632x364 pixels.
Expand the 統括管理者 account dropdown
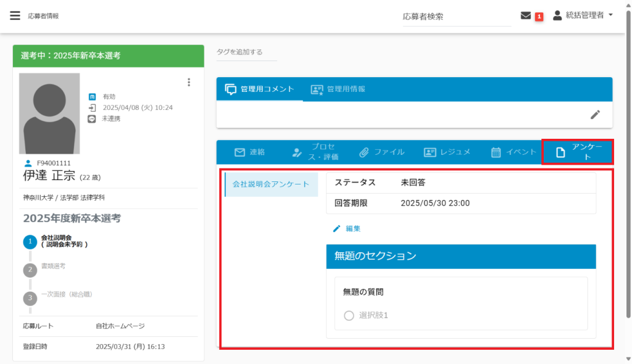point(583,15)
